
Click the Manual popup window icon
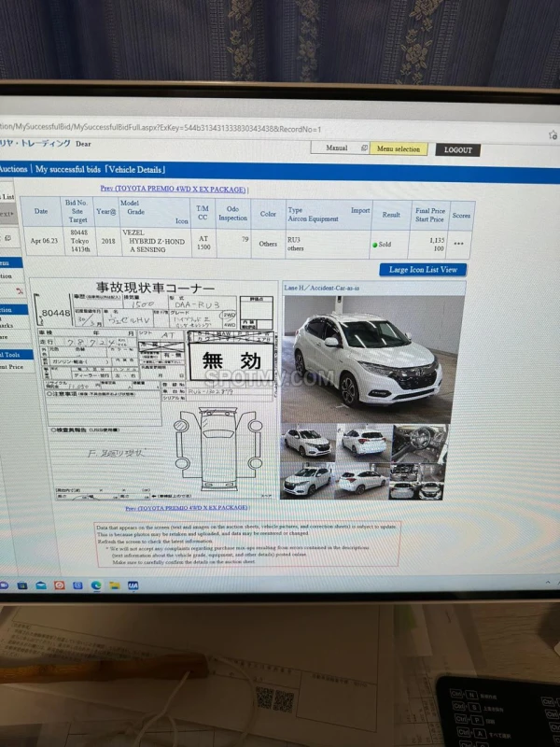pyautogui.click(x=364, y=148)
